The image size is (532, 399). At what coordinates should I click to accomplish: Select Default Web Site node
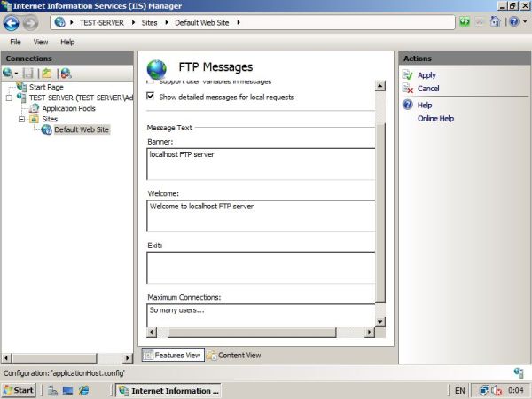[82, 129]
